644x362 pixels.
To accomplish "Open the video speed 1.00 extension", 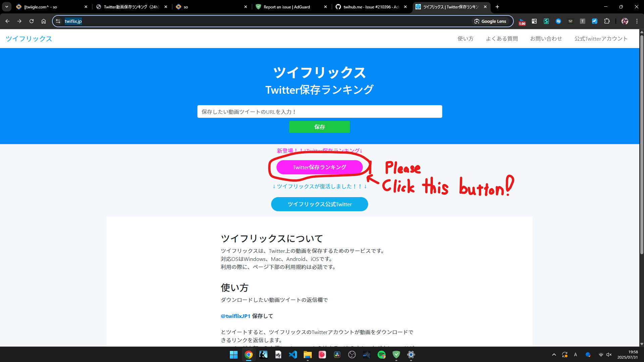I will click(x=522, y=21).
